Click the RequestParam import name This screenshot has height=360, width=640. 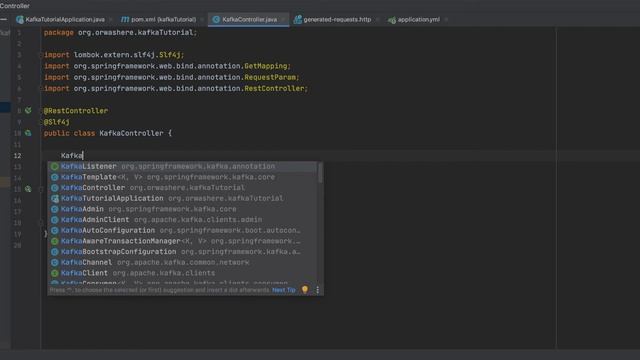(270, 77)
